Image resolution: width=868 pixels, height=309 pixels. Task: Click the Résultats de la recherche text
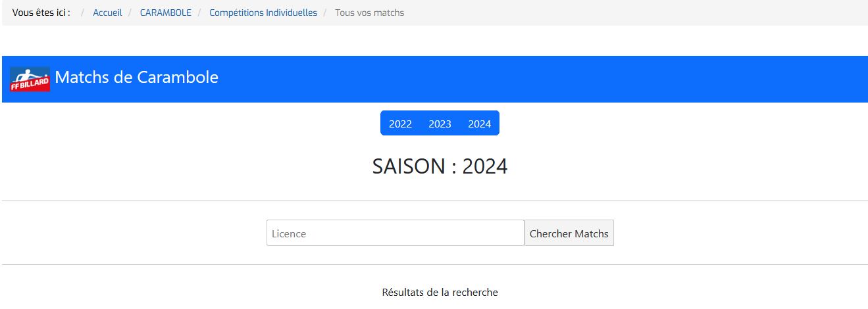tap(440, 292)
